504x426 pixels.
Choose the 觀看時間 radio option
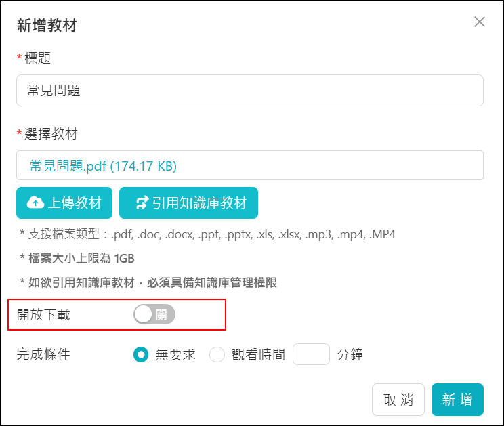pos(217,354)
